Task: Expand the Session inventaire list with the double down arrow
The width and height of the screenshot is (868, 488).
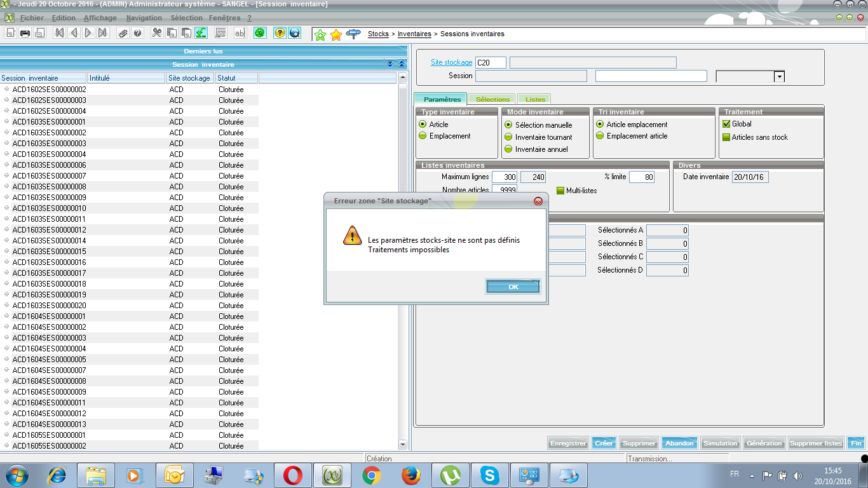Action: pos(390,64)
